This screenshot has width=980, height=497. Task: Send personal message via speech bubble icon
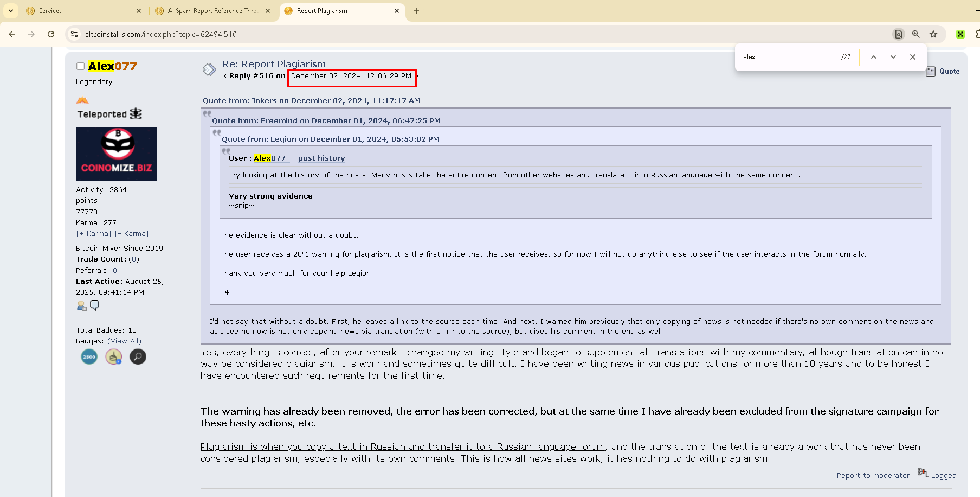(x=95, y=305)
